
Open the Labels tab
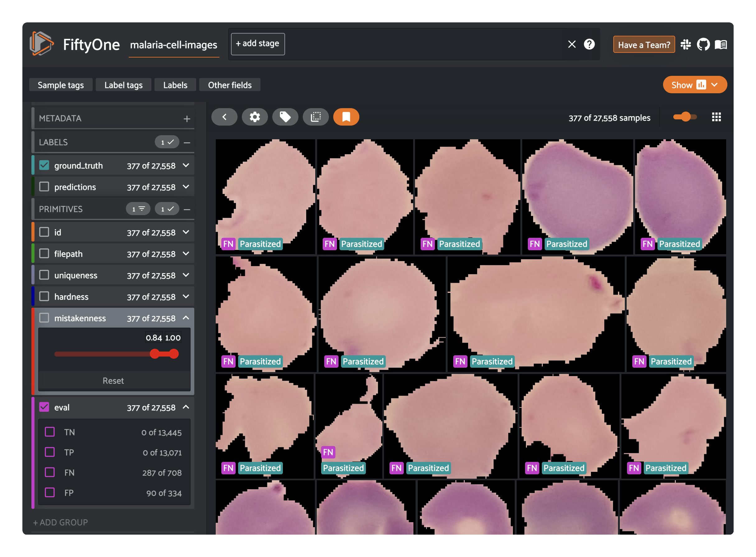point(175,85)
